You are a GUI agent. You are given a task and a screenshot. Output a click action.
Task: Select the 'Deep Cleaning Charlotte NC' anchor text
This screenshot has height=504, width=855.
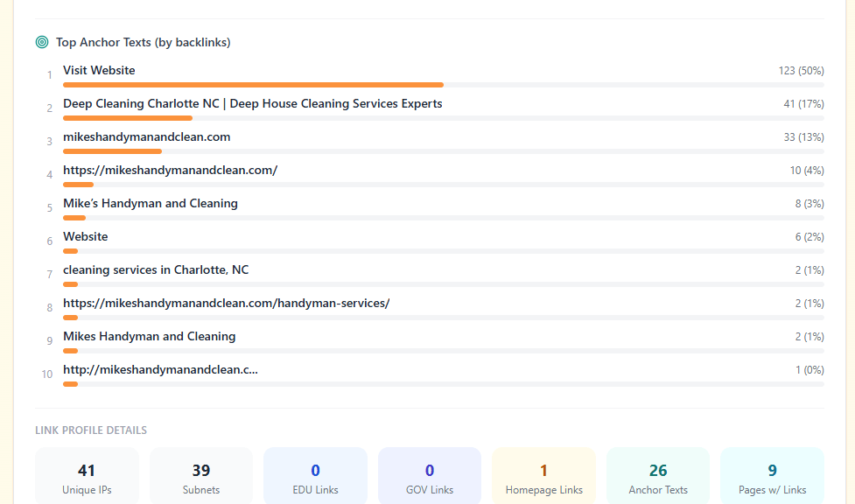252,103
